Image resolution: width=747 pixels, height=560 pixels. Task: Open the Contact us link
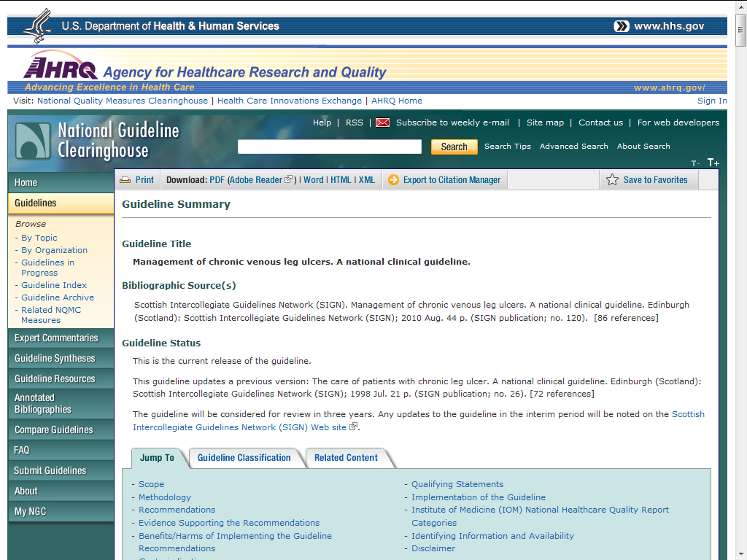click(x=601, y=122)
